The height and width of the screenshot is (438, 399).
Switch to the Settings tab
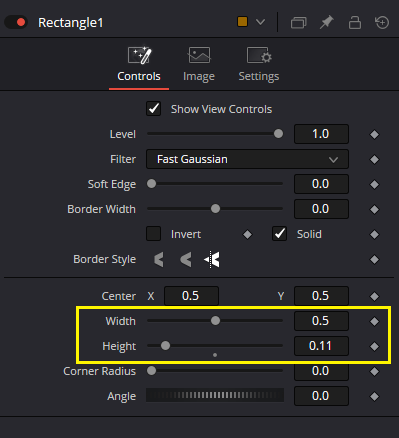tap(259, 64)
